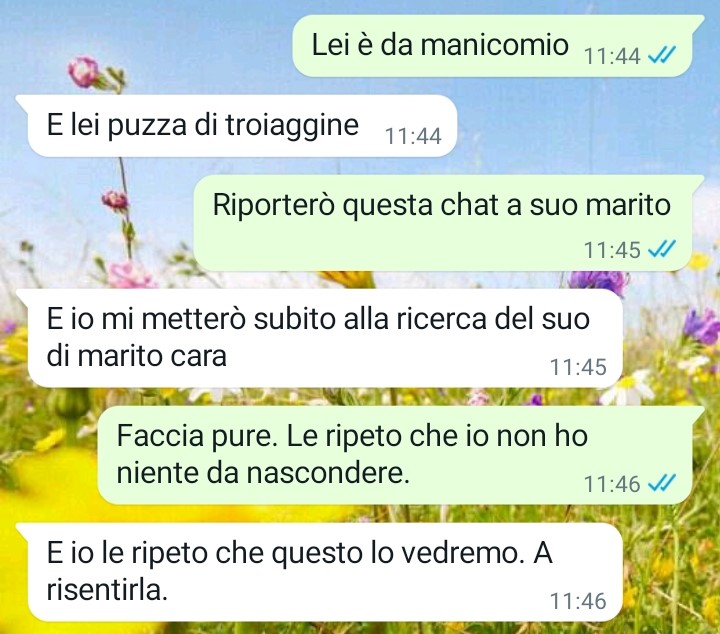Viewport: 720px width, 634px height.
Task: Click read-receipt ticks on "Riporterò questa chat" message
Action: (x=662, y=249)
